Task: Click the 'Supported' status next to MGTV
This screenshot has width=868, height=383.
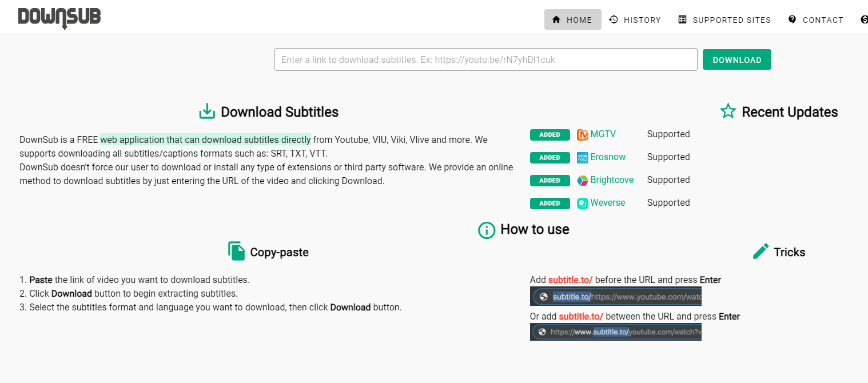Action: pyautogui.click(x=668, y=134)
